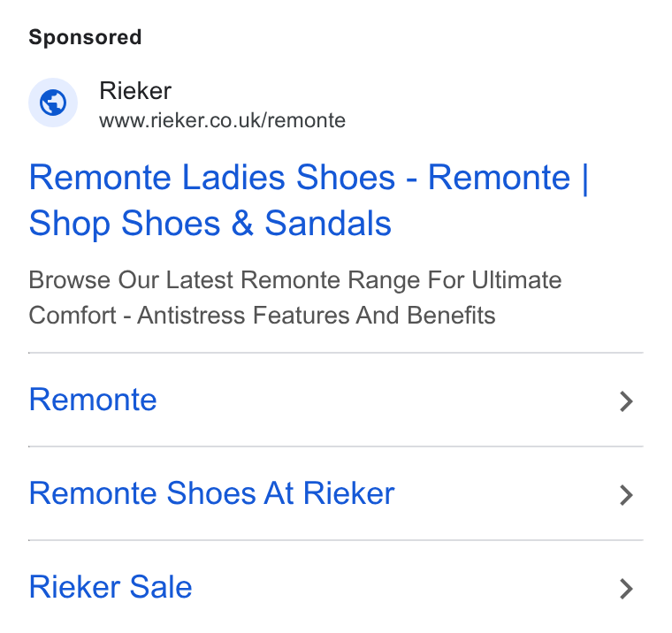
Task: Open the Remonte sitelink
Action: click(93, 400)
